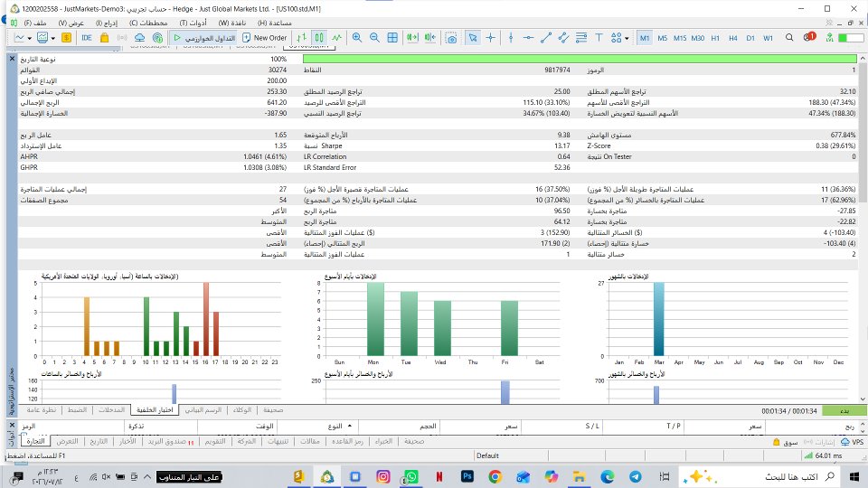This screenshot has height=488, width=868.
Task: Select the trendline drawing tool
Action: click(546, 38)
